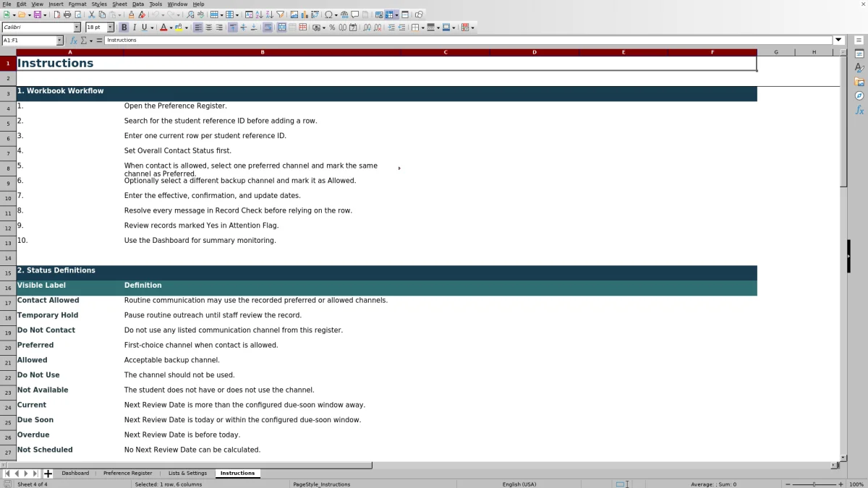Toggle Align Right
The width and height of the screenshot is (868, 488).
click(x=218, y=27)
